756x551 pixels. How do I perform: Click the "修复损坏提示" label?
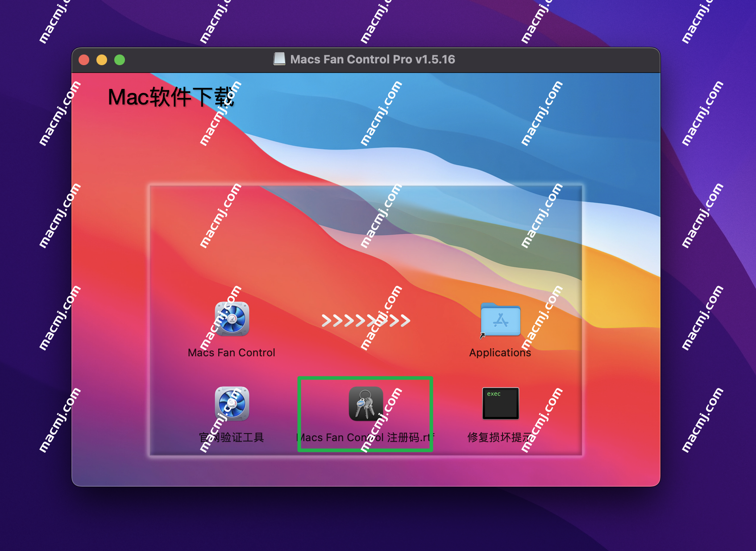point(500,438)
